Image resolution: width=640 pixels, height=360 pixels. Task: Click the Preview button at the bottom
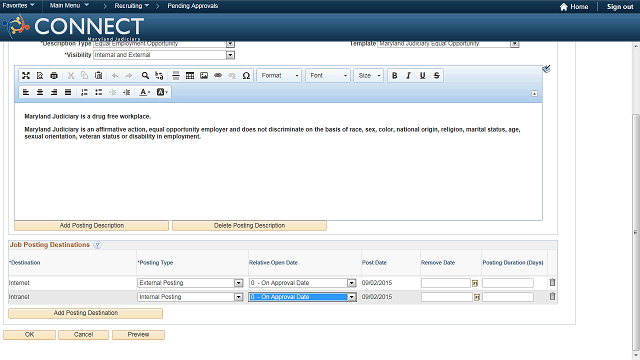(138, 335)
